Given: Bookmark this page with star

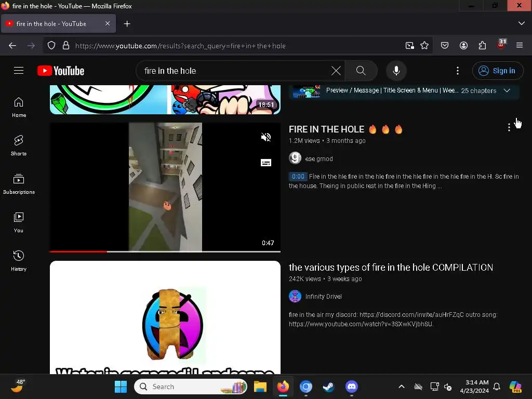Looking at the screenshot, I should click(424, 46).
